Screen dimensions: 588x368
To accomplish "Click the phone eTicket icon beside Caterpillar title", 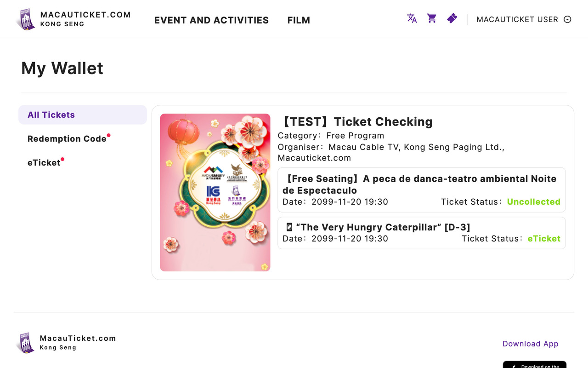I will tap(289, 227).
